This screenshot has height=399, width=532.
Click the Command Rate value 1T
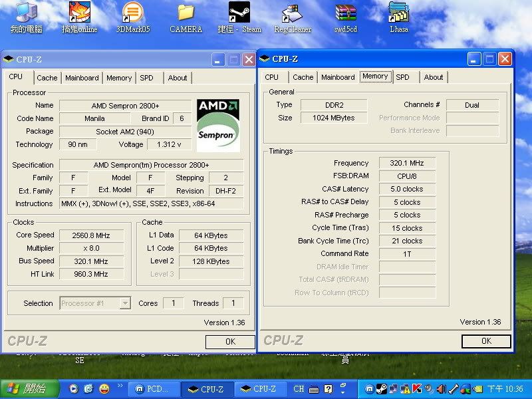[x=407, y=254]
